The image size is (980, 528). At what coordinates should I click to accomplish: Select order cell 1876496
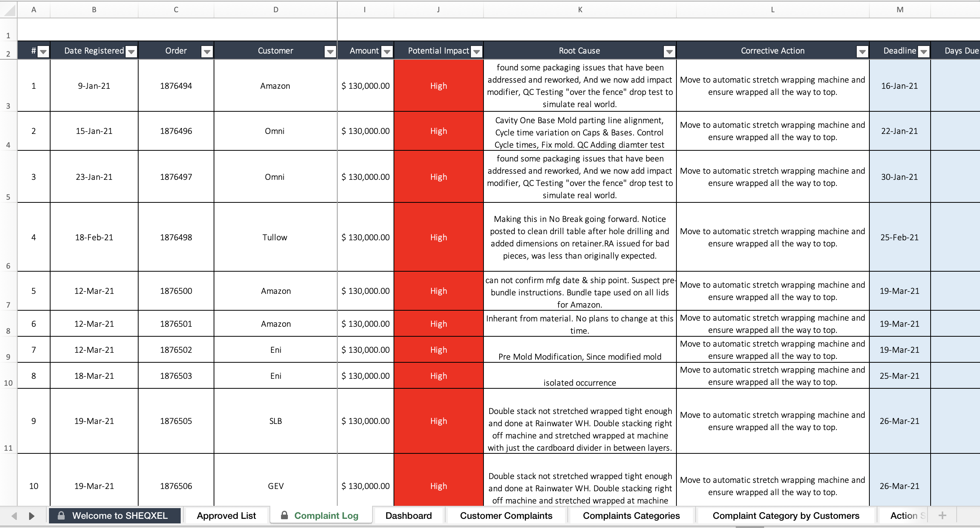[176, 131]
